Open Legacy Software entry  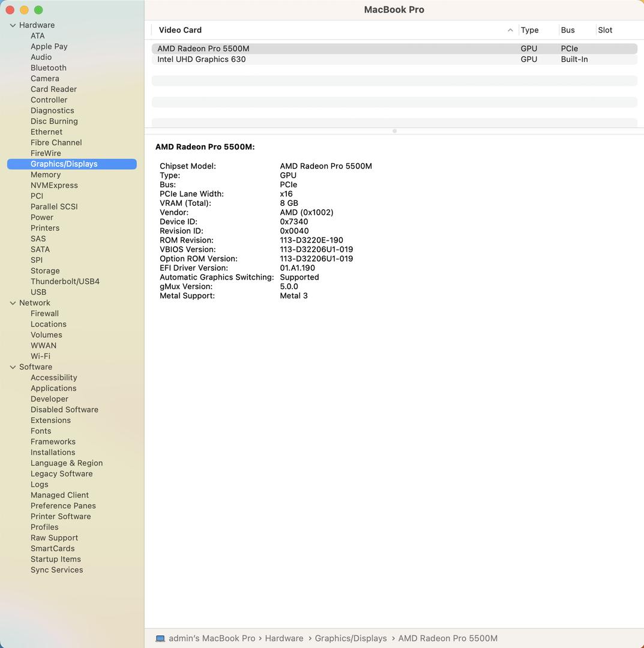tap(62, 473)
